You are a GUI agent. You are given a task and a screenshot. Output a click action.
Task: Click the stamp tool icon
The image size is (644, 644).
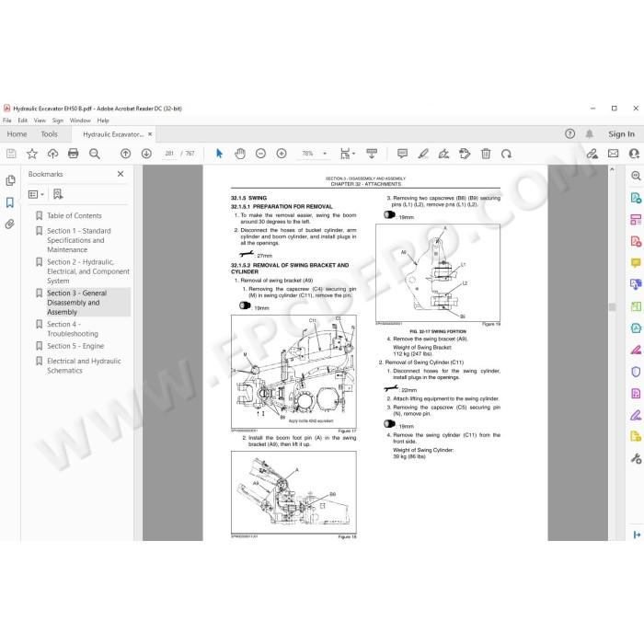tap(465, 154)
